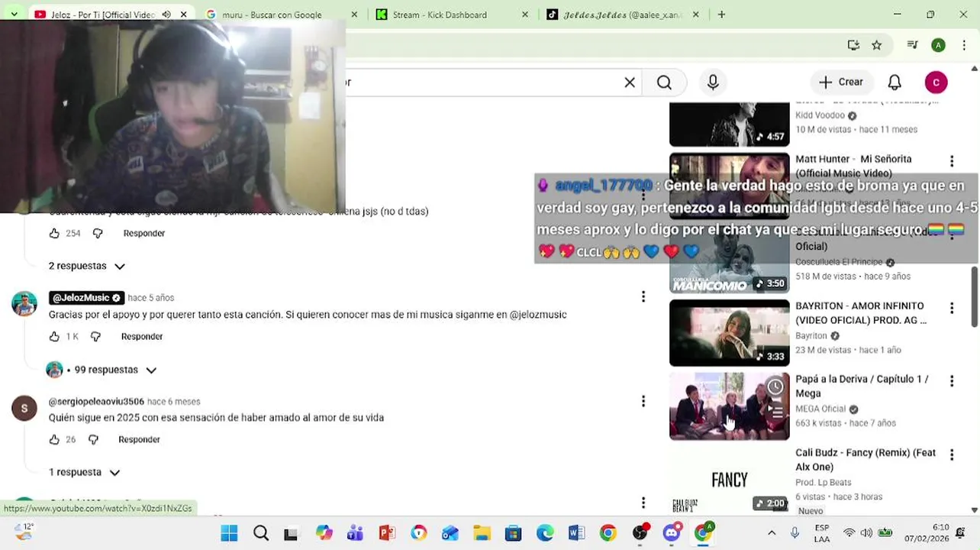This screenshot has width=980, height=550.
Task: Reply to @sergiopeleaoviu3506 via Responder
Action: click(140, 440)
